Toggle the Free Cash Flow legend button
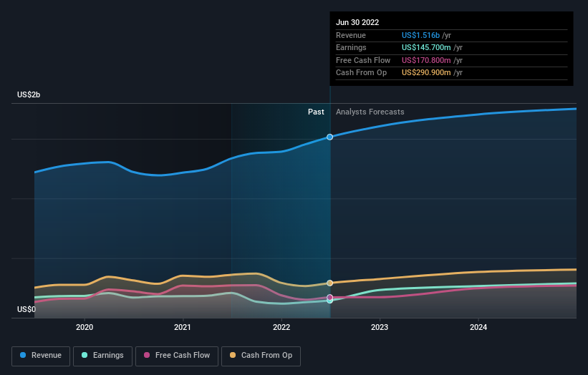This screenshot has height=375, width=588. [x=177, y=356]
